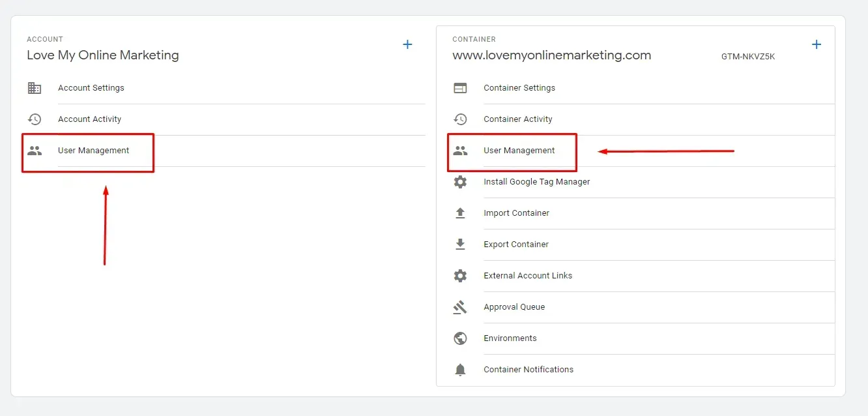The height and width of the screenshot is (416, 868).
Task: Click the Container Settings window icon
Action: (x=460, y=88)
